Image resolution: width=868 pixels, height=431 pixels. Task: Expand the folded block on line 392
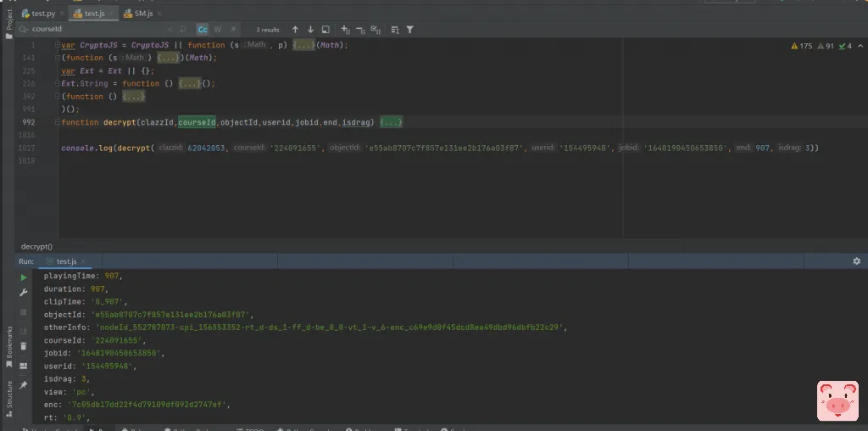134,97
